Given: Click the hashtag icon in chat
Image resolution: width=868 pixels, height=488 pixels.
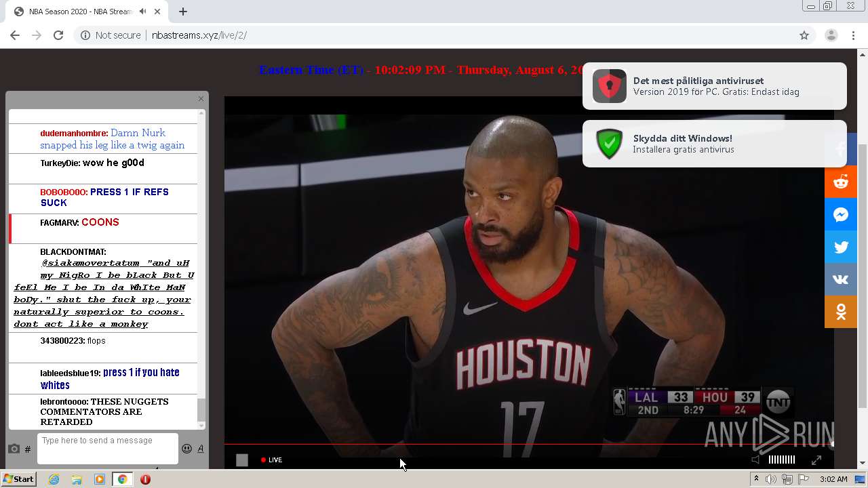Looking at the screenshot, I should (28, 449).
